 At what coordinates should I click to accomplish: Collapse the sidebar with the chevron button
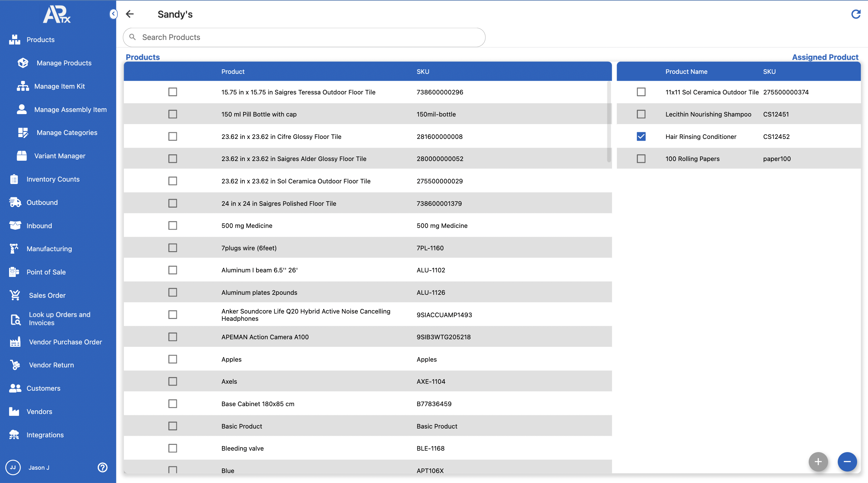click(x=113, y=14)
